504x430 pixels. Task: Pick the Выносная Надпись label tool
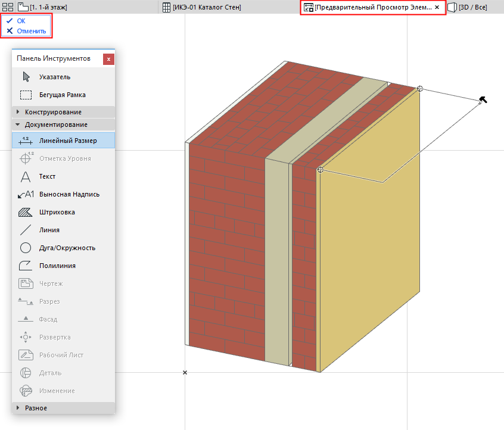click(63, 194)
